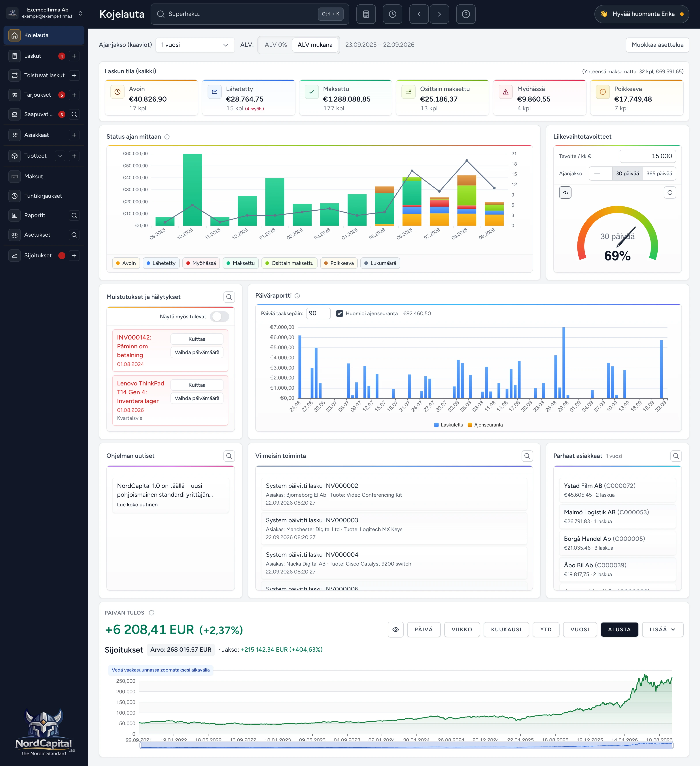Open search in Viimeisin toiminta panel
Viewport: 700px width, 766px height.
527,456
